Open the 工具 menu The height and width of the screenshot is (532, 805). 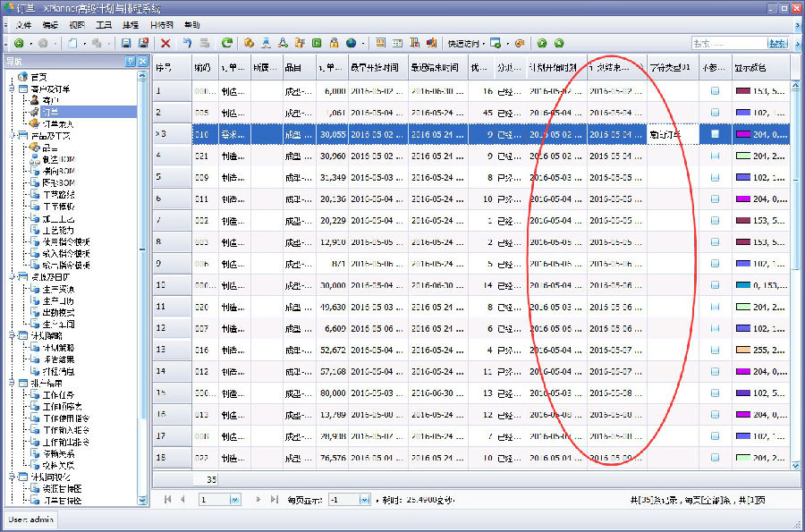click(103, 25)
